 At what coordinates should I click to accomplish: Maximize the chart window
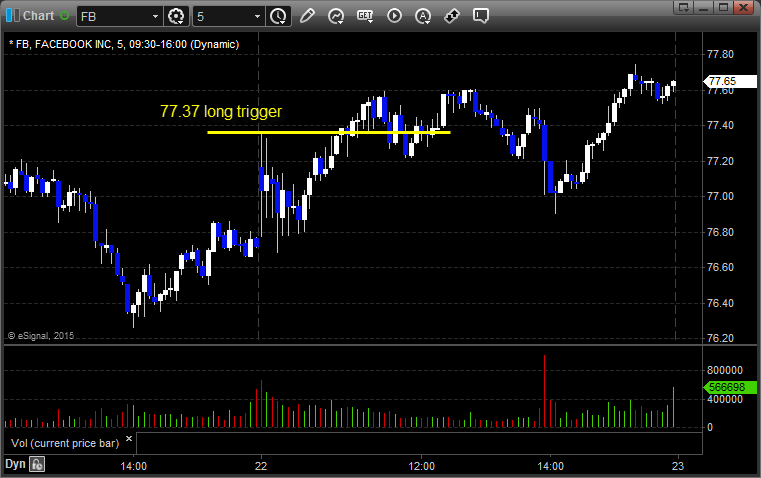coord(723,7)
